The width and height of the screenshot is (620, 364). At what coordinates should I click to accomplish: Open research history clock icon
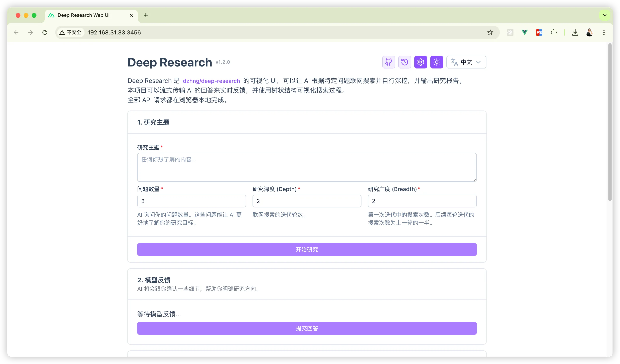[x=405, y=62]
